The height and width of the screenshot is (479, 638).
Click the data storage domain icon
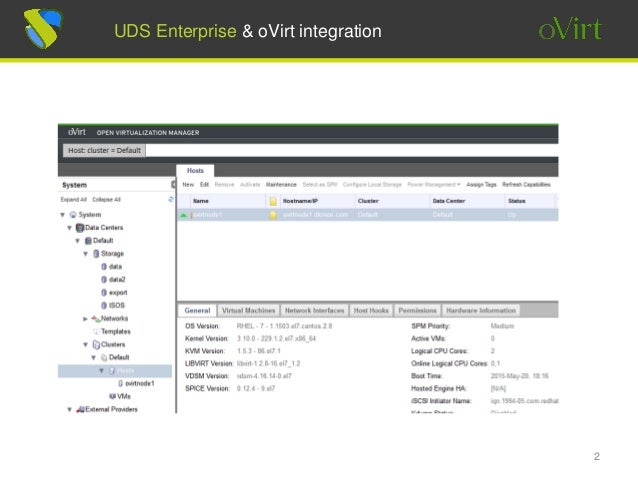coord(104,267)
